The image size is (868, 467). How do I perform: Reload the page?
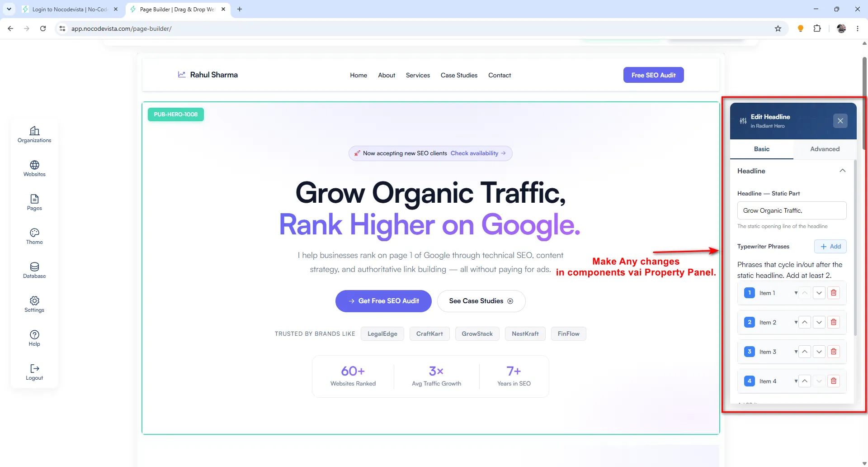[43, 29]
